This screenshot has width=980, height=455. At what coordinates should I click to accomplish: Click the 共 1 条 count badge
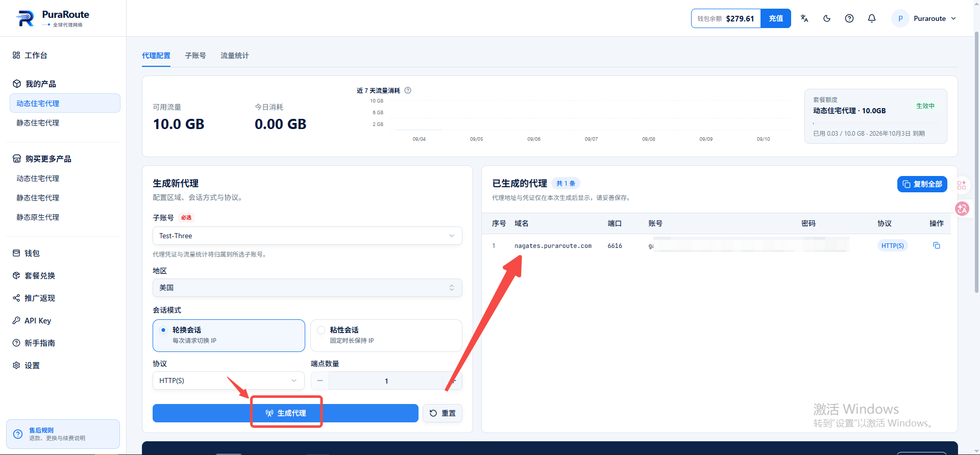coord(566,184)
